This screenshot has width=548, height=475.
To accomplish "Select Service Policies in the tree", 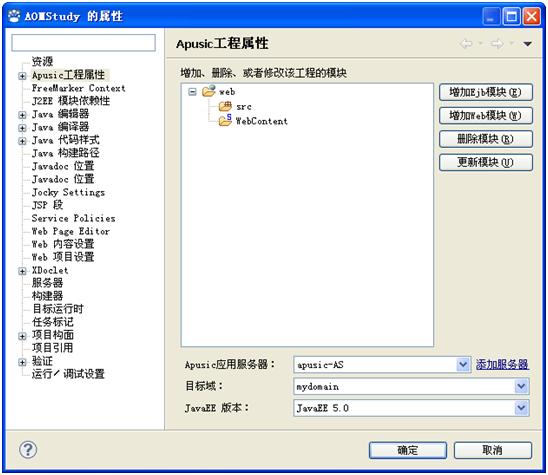I will (73, 218).
